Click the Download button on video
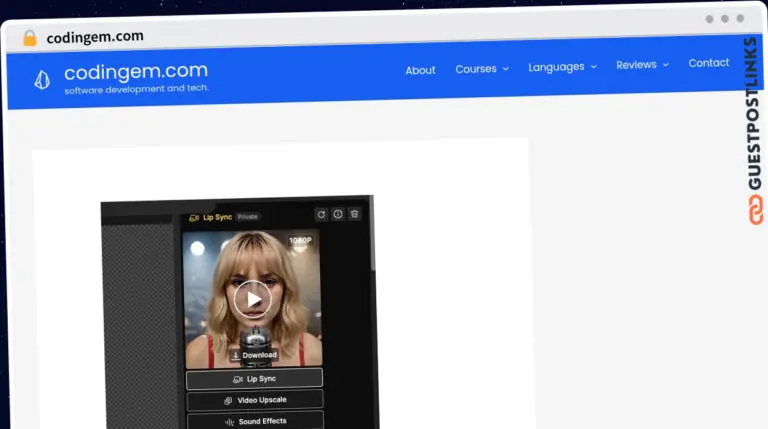Screen dimensions: 768x429 254,355
